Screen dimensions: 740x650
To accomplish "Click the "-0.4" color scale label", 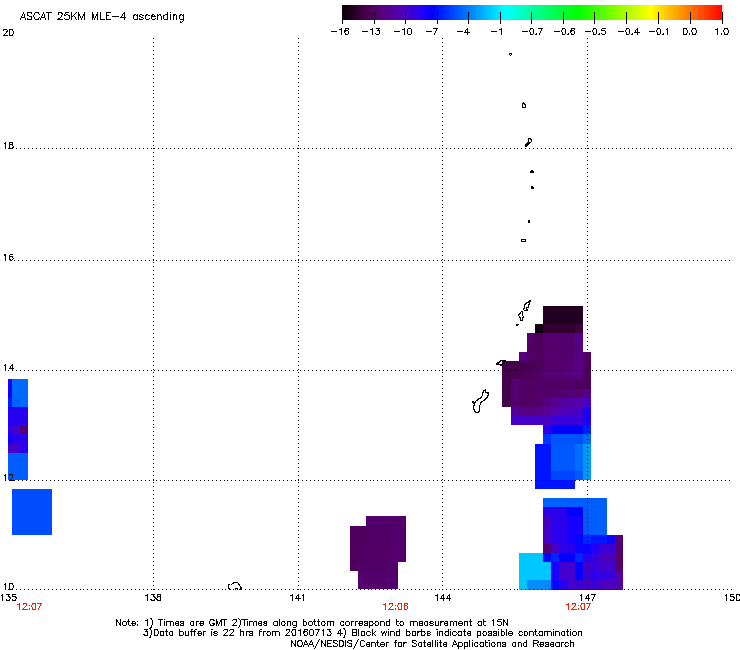I will coord(629,32).
